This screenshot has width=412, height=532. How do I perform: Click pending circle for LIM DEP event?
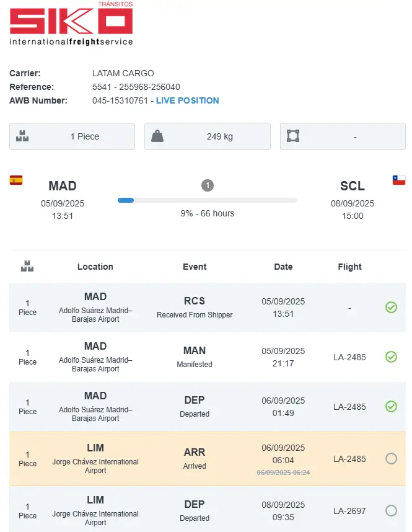tap(391, 511)
